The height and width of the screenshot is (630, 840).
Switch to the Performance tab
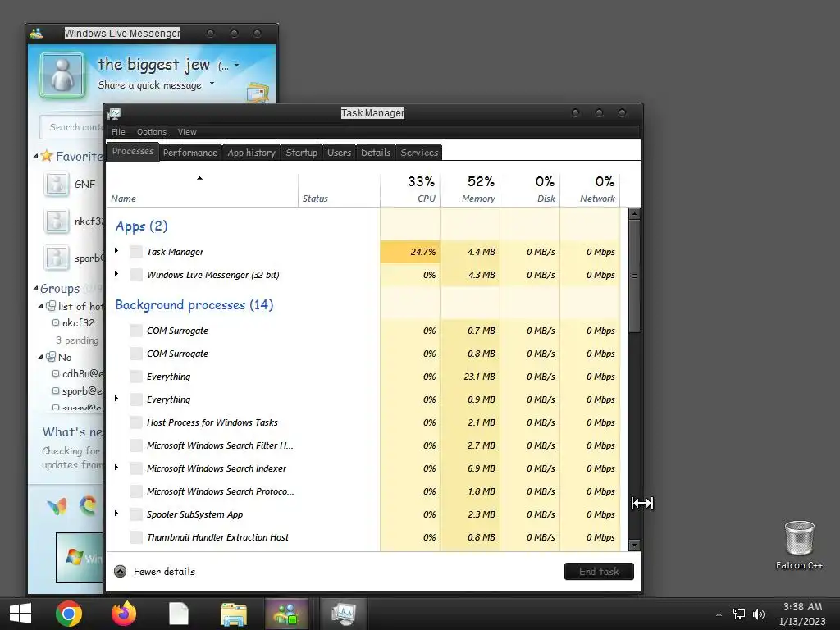(x=190, y=153)
